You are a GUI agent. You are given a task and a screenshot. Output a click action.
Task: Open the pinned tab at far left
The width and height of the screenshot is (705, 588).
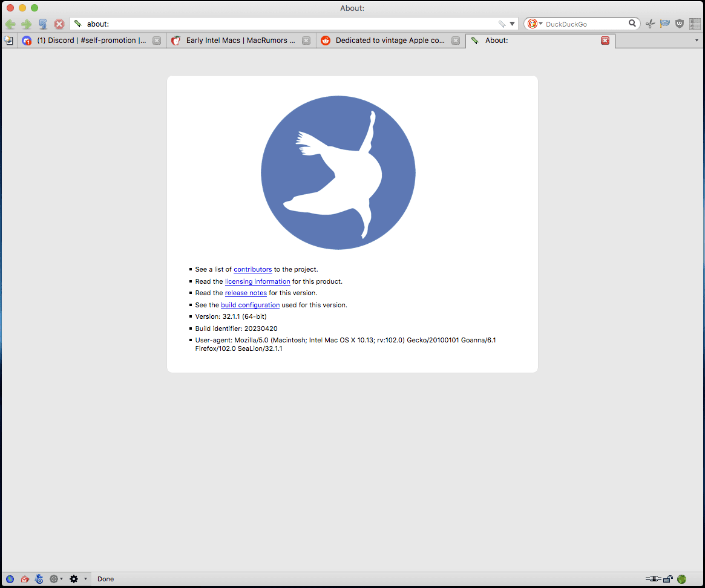click(x=8, y=41)
